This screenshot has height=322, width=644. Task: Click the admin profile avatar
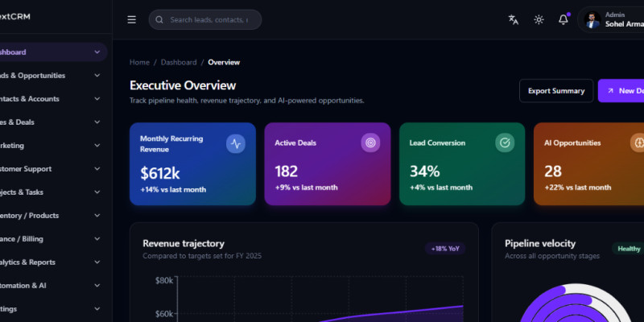click(592, 20)
